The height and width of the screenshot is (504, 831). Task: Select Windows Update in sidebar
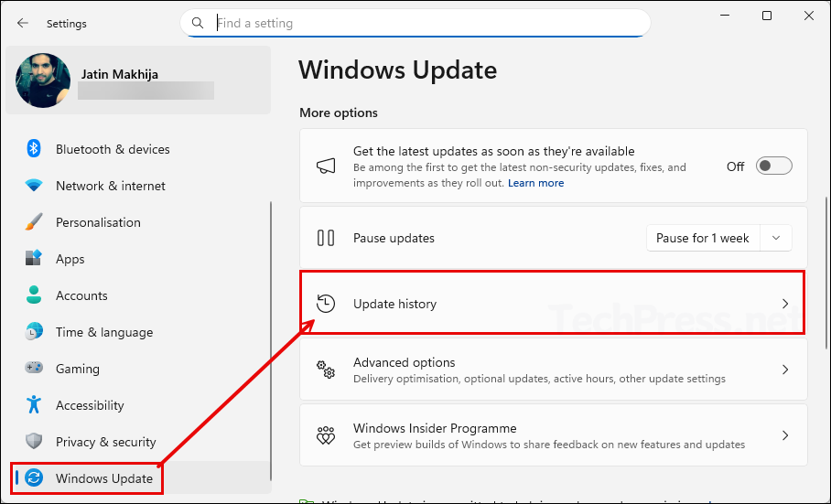pos(104,478)
